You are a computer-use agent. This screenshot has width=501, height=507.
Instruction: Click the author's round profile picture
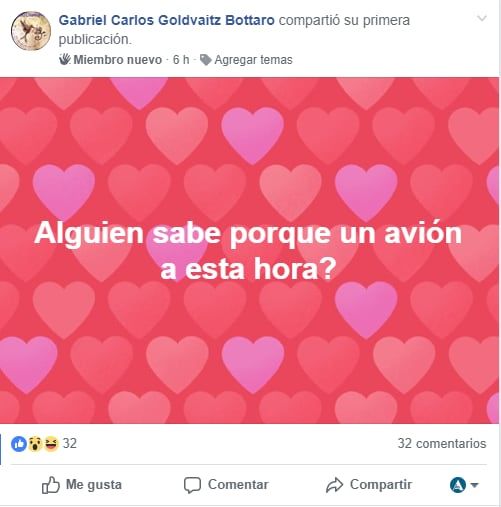click(31, 31)
